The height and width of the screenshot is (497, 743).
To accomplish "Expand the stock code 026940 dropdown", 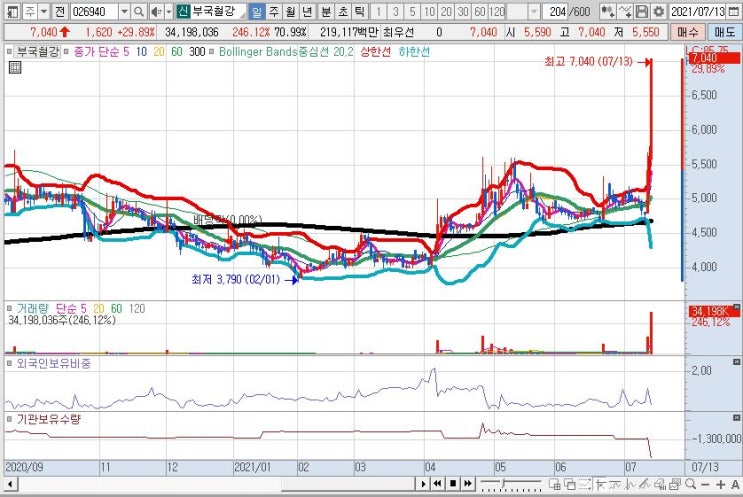I will (x=124, y=11).
